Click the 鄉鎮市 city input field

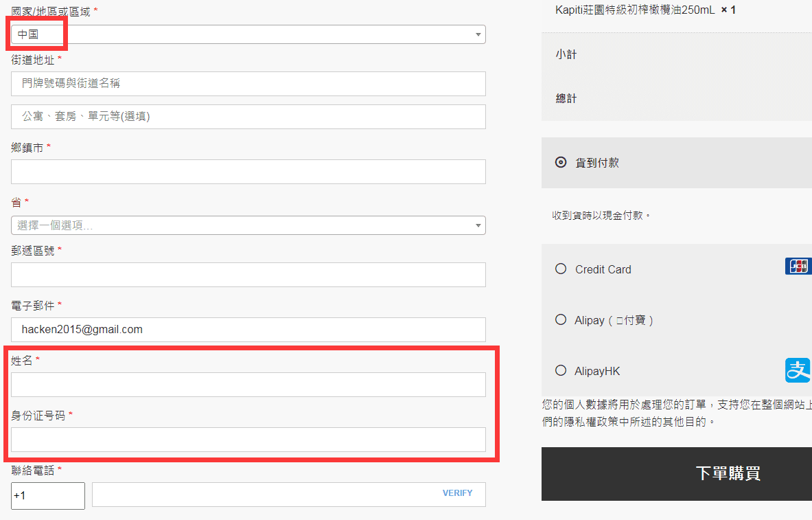(x=248, y=172)
